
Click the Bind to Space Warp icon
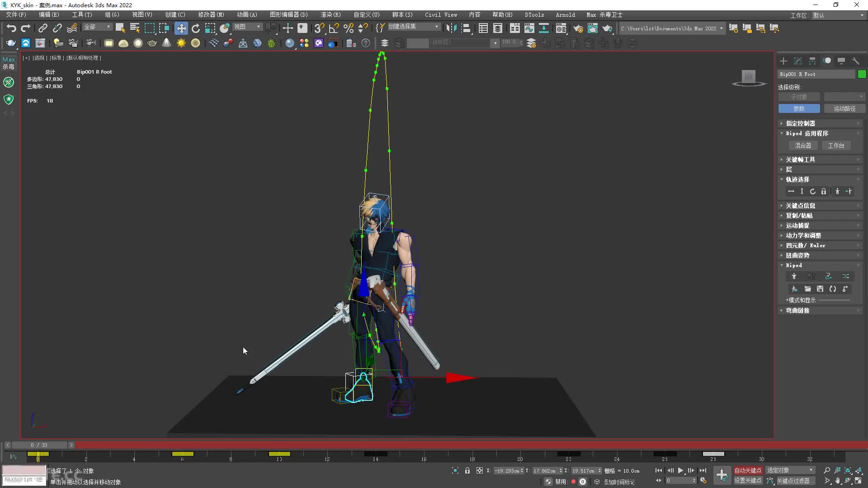click(72, 28)
